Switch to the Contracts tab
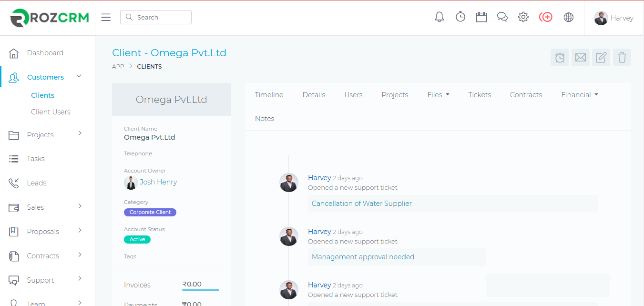Screen dimensions: 644x306 coord(526,95)
